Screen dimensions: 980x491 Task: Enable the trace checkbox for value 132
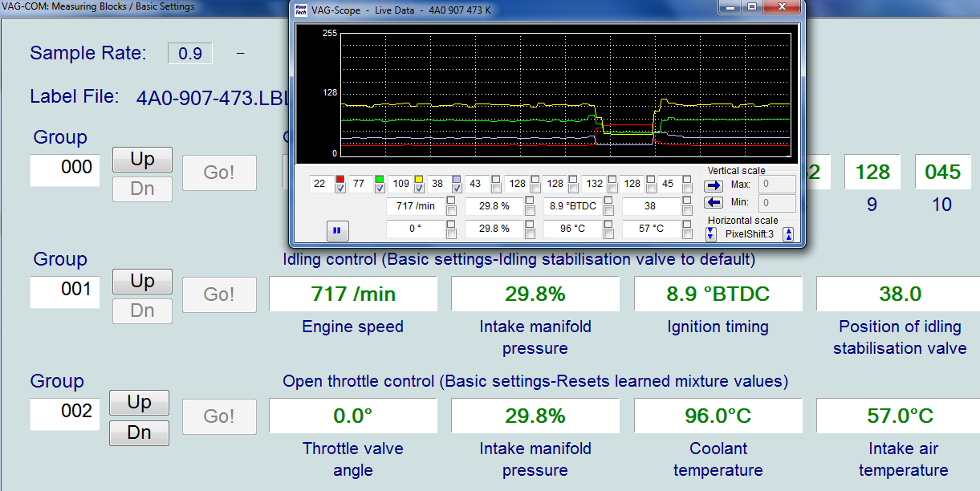(x=612, y=189)
